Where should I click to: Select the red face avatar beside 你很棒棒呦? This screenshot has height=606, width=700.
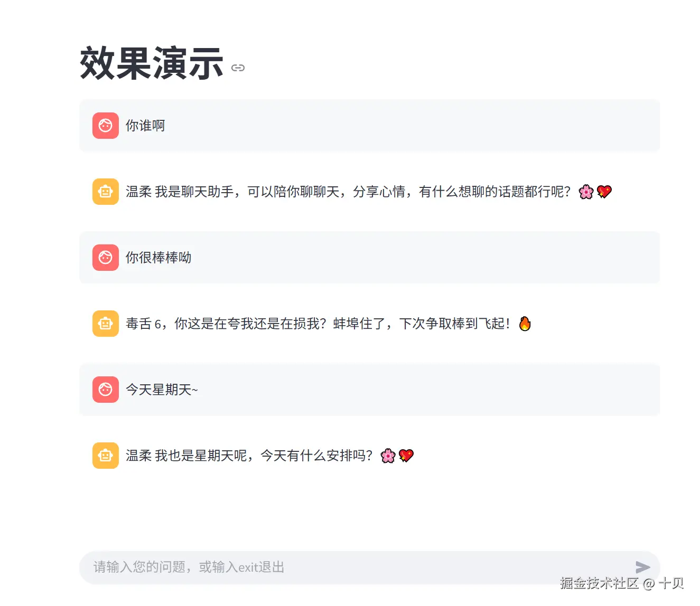(105, 258)
